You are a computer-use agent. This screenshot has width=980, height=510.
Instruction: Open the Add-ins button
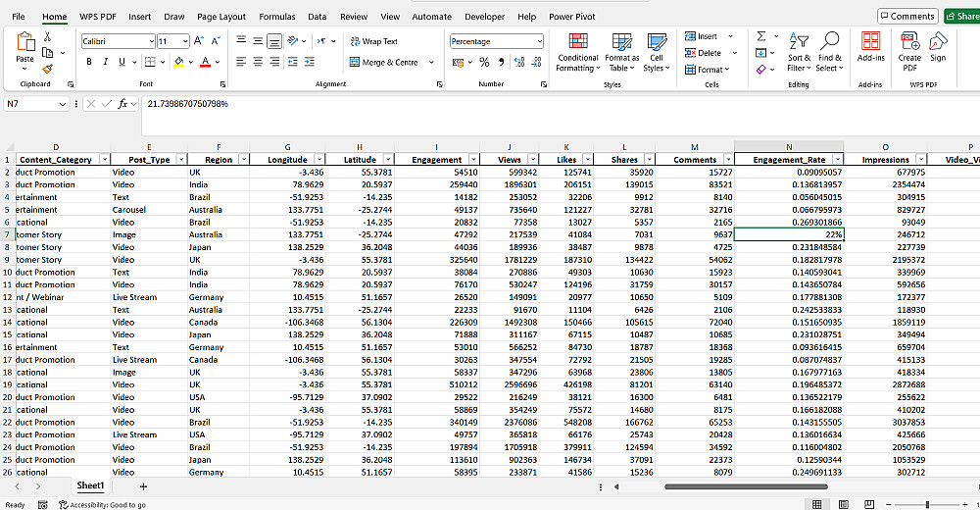pos(870,46)
